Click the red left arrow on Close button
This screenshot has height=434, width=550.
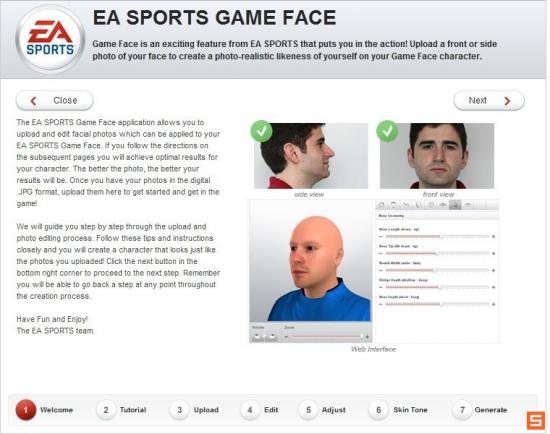[x=33, y=101]
